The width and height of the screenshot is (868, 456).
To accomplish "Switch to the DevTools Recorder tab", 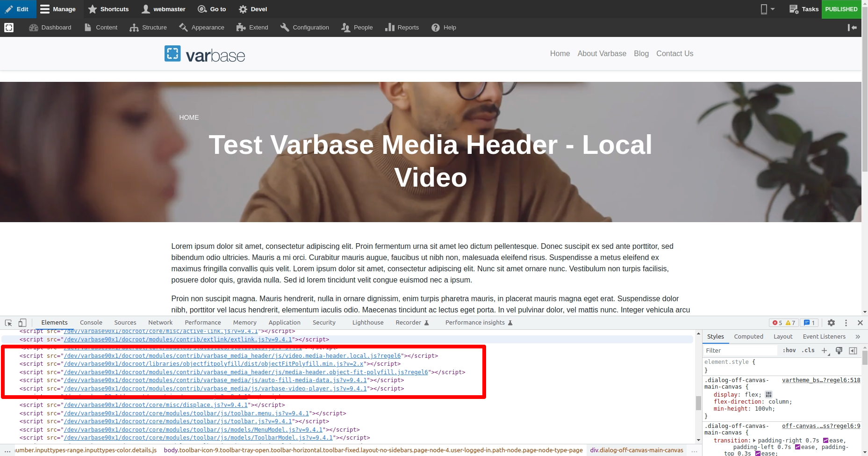I will [412, 323].
